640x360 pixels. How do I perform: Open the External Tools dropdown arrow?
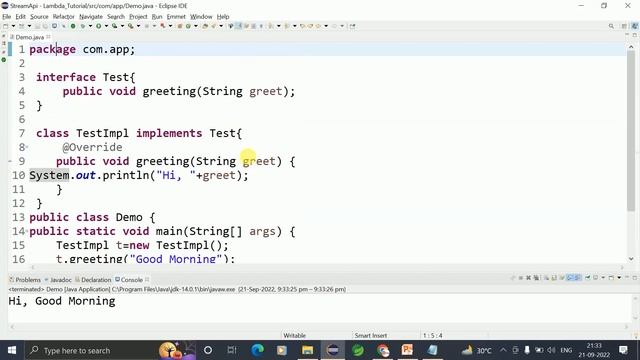(138, 26)
